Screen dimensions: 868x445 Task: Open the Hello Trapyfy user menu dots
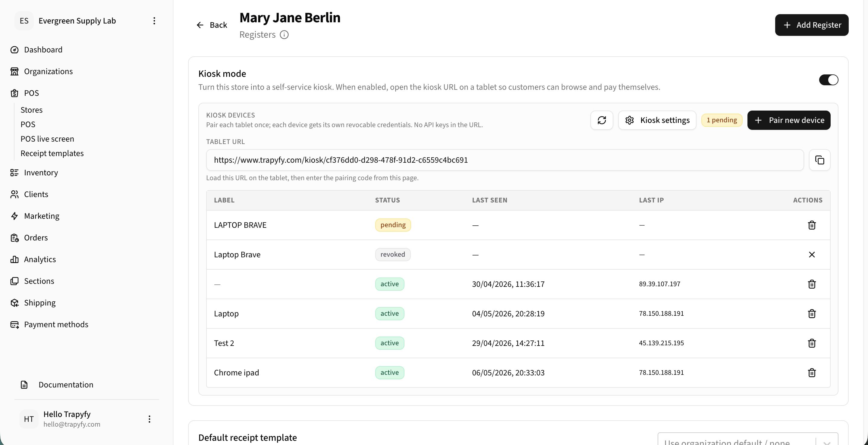[x=149, y=419]
